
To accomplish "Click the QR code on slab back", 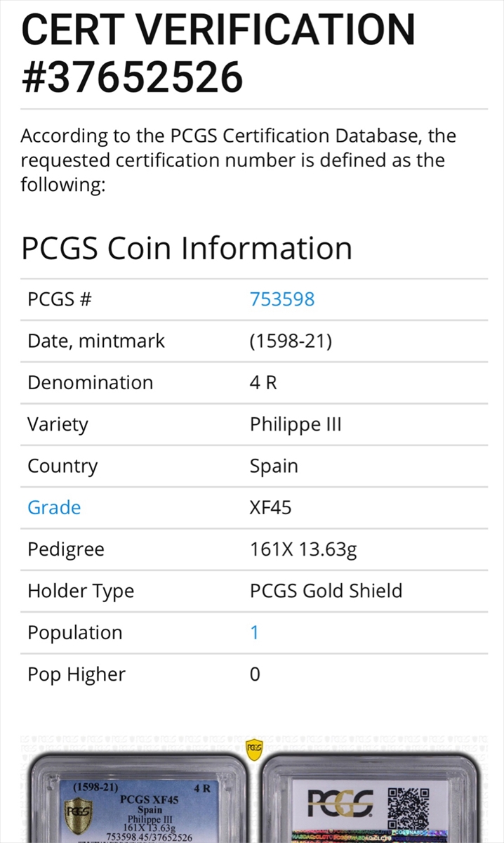I will [408, 808].
